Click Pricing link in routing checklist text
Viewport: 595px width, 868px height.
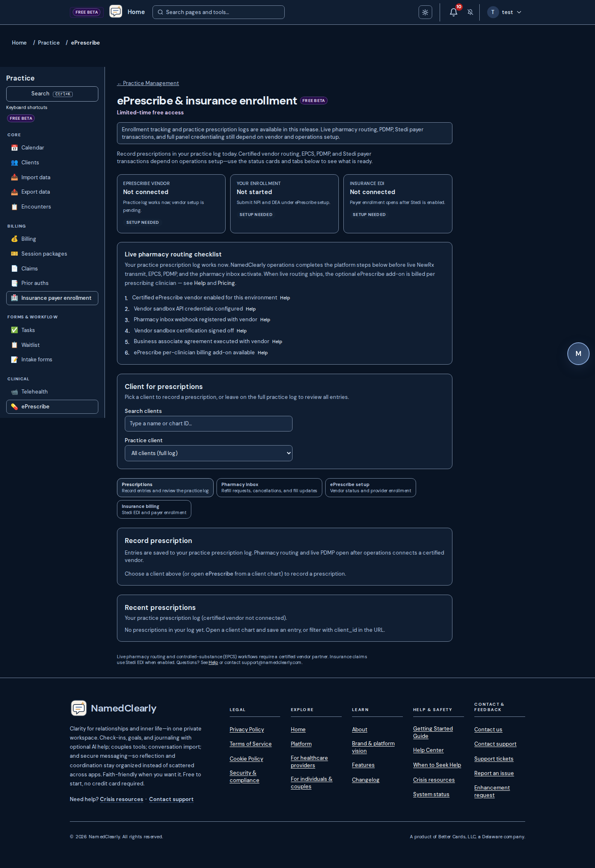(226, 283)
